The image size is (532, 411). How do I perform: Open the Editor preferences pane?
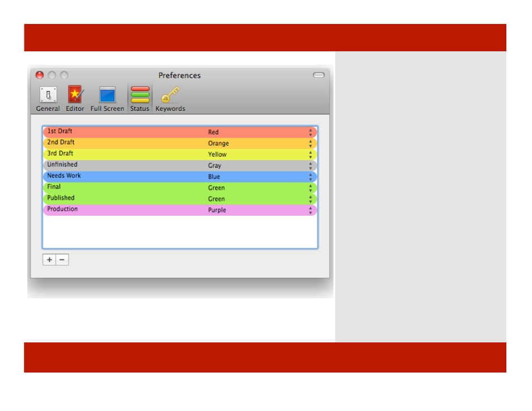click(75, 98)
